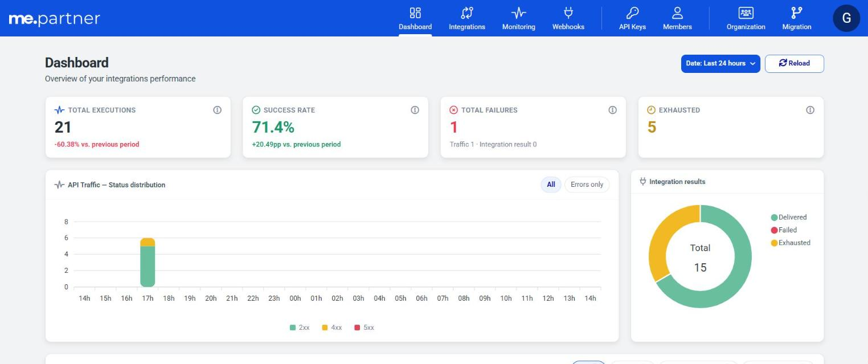Screen dimensions: 868x364
Task: Toggle the 4xx legend series
Action: point(332,328)
